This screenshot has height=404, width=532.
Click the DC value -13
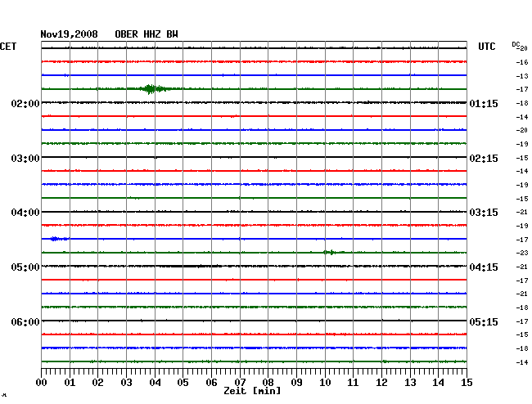point(522,76)
